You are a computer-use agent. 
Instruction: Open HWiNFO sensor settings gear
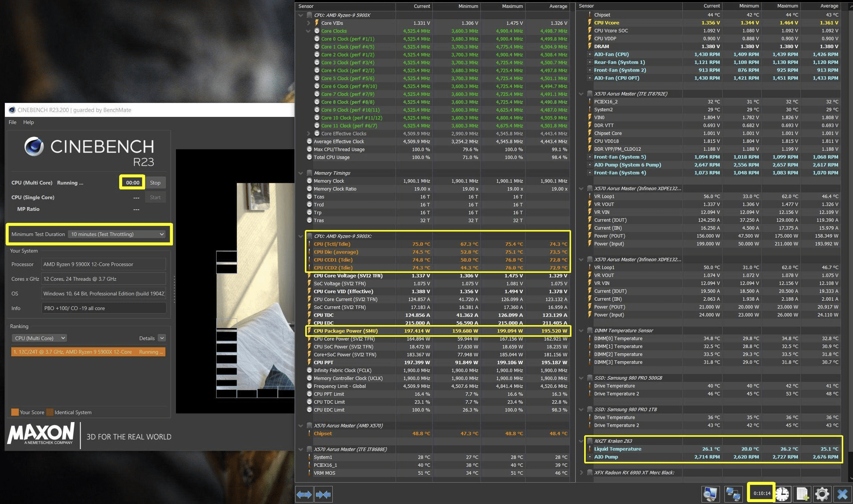click(x=822, y=494)
